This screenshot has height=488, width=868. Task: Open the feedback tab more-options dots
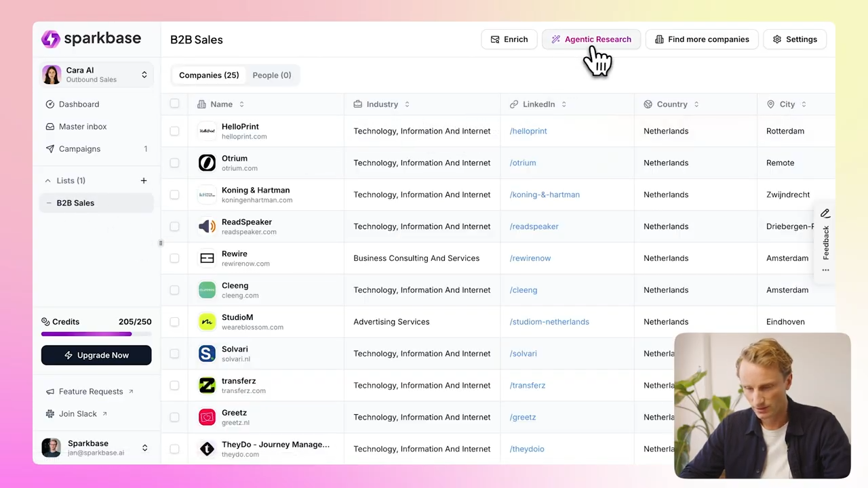click(825, 270)
